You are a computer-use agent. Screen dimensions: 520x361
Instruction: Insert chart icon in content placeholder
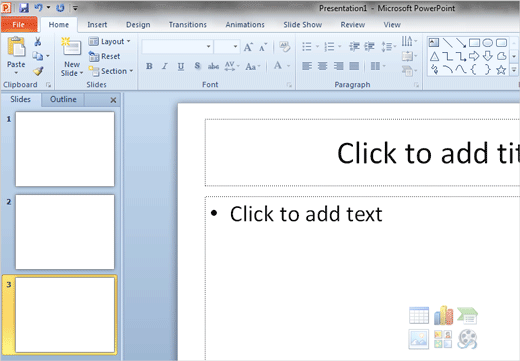443,315
